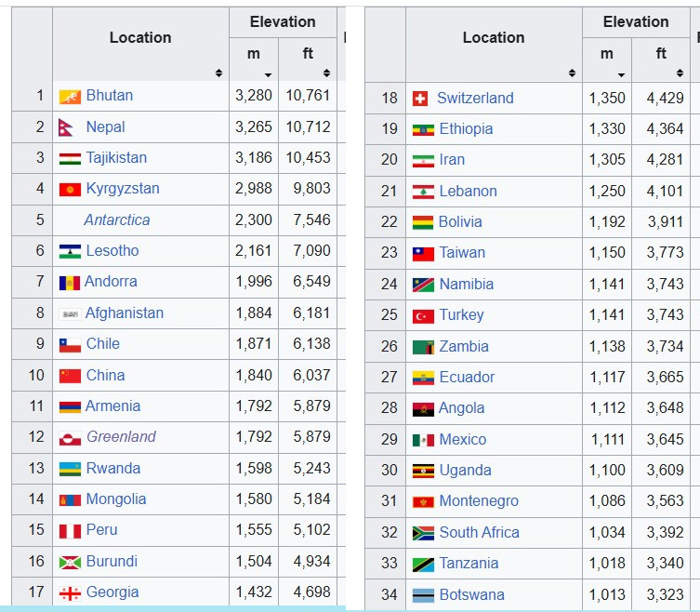Click the Turkey flag icon
The width and height of the screenshot is (700, 612).
(423, 315)
